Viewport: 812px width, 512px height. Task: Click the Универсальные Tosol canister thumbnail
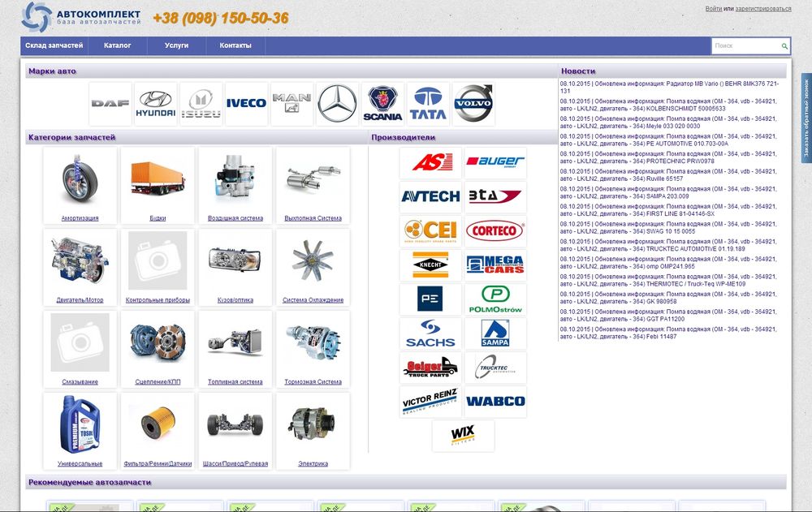(x=80, y=424)
